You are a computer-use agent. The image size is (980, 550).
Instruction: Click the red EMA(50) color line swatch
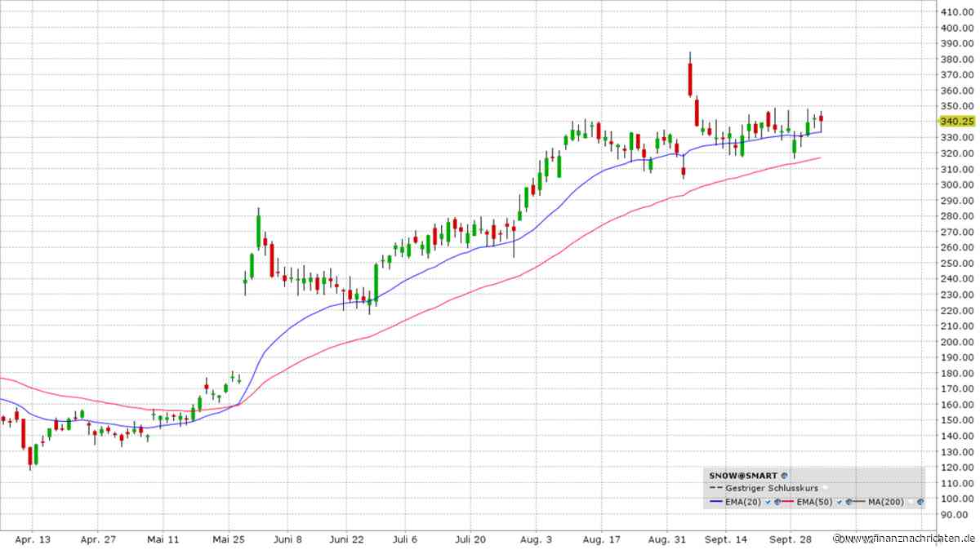787,502
